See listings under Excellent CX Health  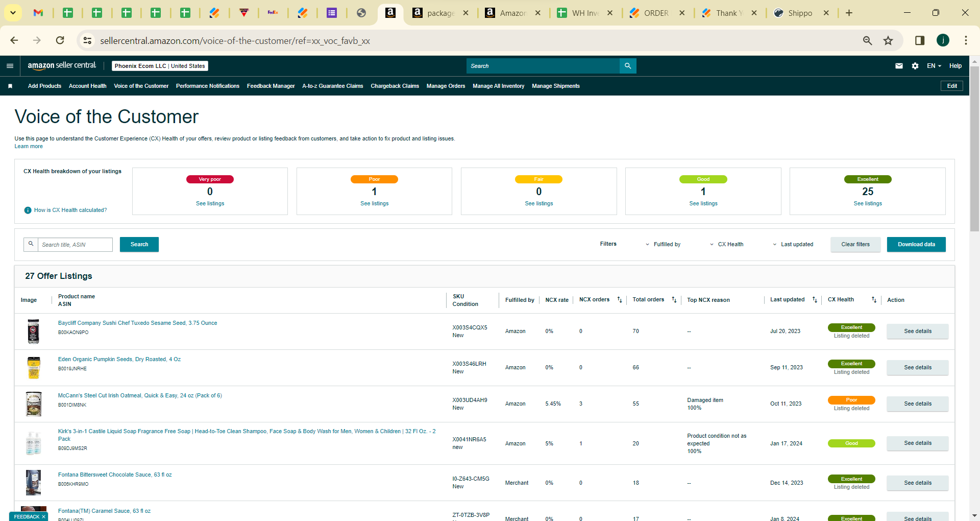(868, 204)
